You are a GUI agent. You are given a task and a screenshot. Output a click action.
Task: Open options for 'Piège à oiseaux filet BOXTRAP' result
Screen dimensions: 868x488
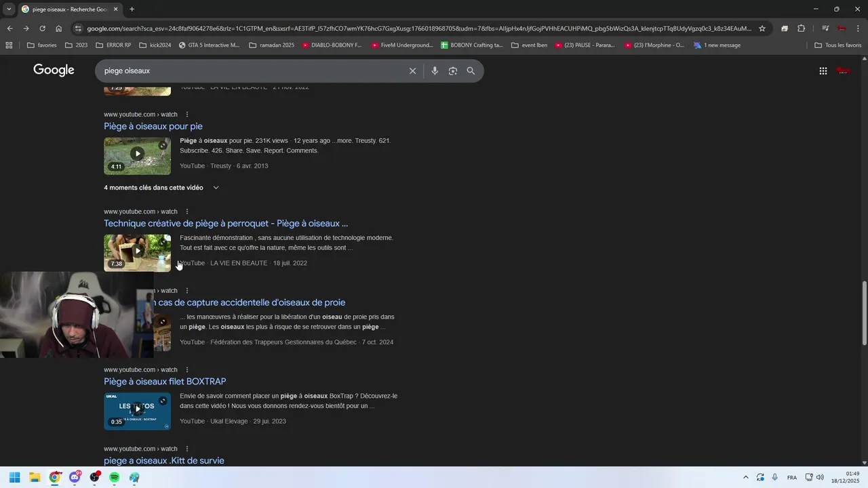187,370
